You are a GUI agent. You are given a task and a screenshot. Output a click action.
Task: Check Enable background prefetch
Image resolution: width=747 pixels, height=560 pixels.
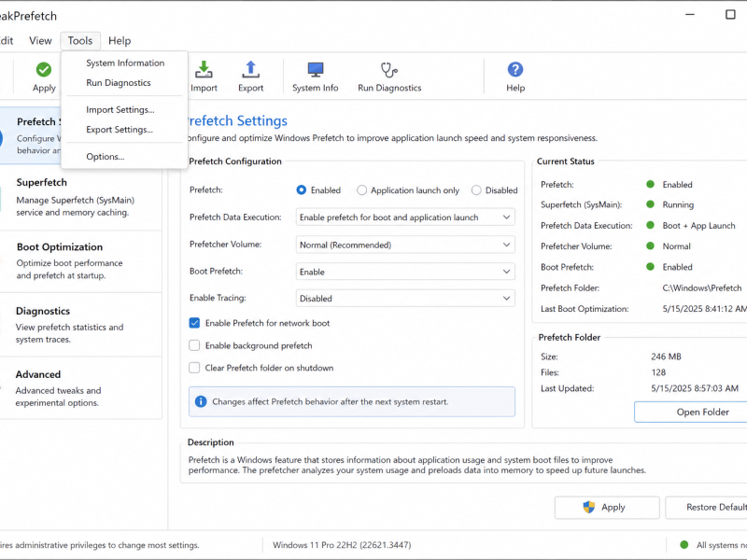click(194, 345)
